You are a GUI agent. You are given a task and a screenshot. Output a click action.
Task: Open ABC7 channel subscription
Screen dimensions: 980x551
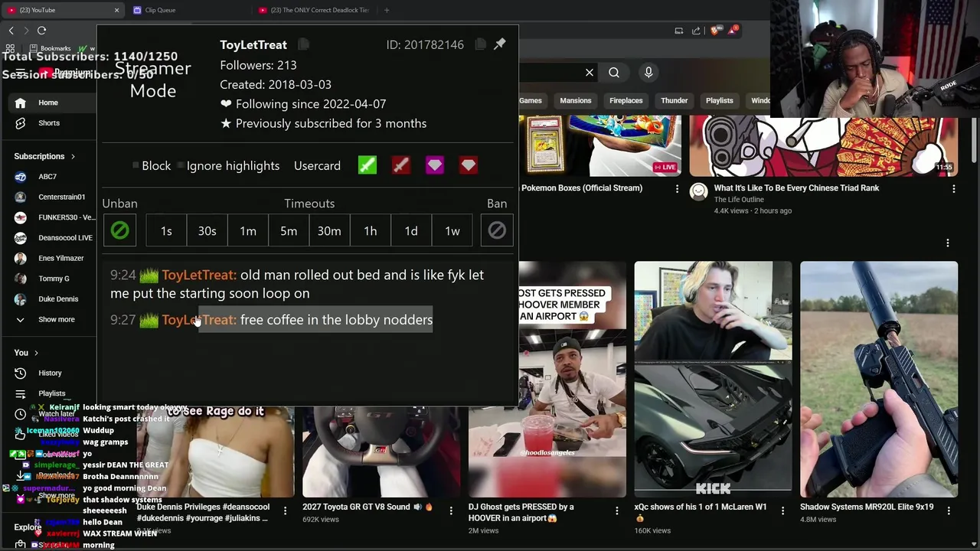coord(47,177)
